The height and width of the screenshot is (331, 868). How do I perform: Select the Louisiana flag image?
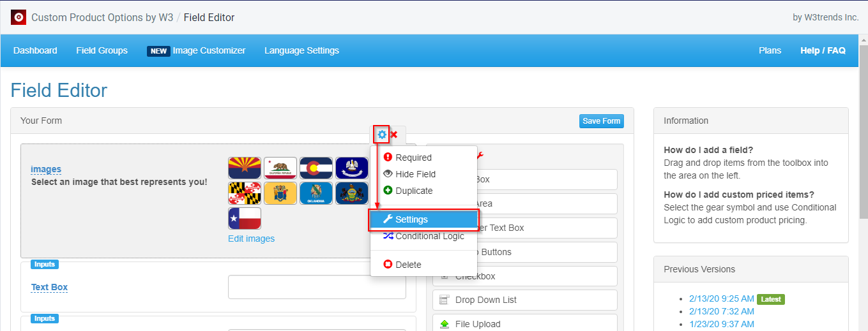[352, 168]
